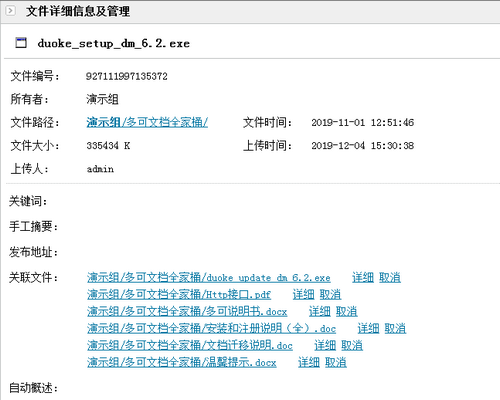Open related file 安装和注册说明（全）.doc link
The width and height of the screenshot is (500, 400).
(x=211, y=328)
